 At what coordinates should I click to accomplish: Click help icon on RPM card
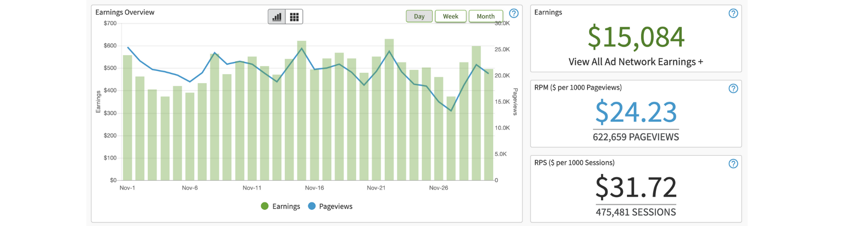point(733,89)
